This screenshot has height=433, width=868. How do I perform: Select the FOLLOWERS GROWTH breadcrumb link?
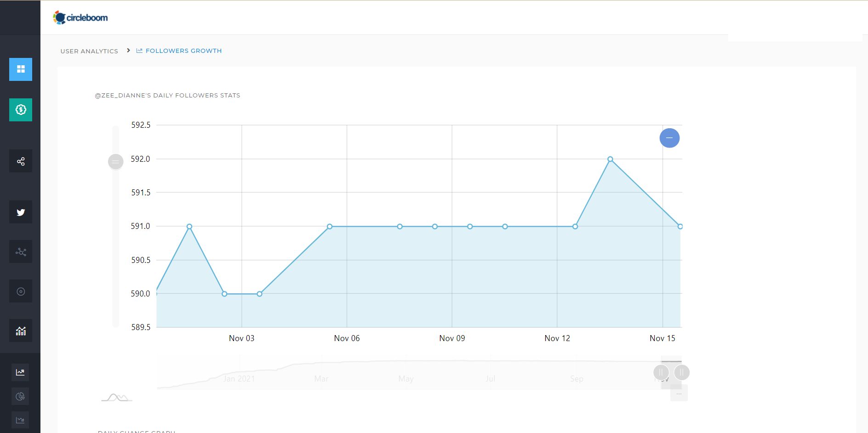click(x=183, y=51)
